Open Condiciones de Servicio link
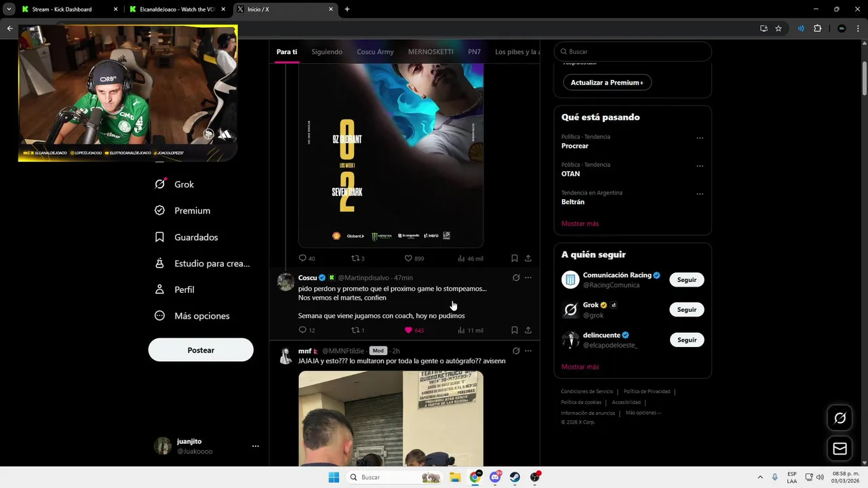The height and width of the screenshot is (488, 868). tap(587, 392)
